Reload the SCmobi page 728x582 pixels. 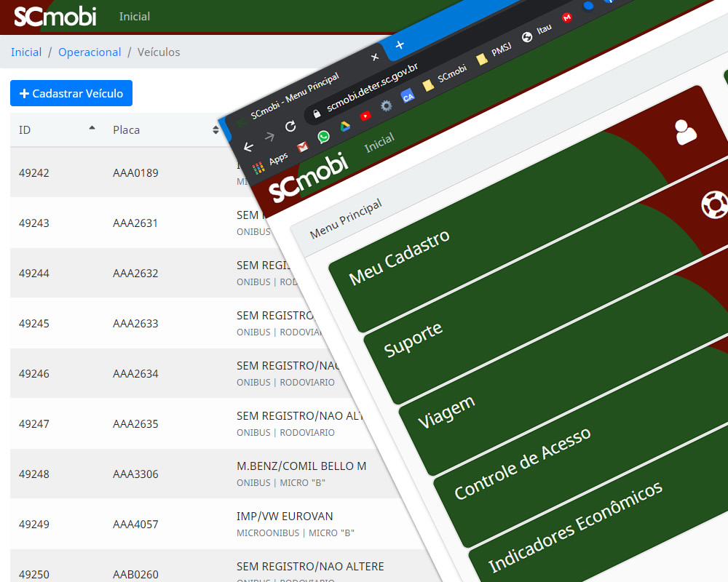pyautogui.click(x=290, y=126)
